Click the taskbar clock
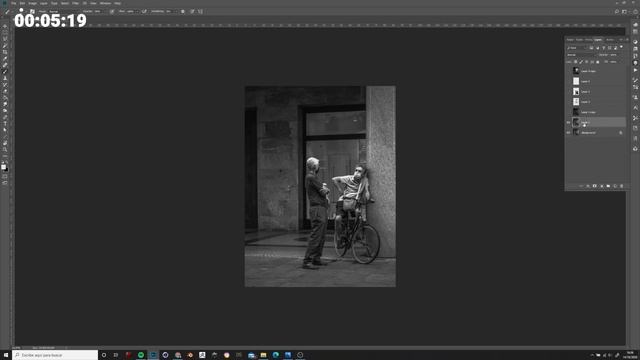Viewport: 640px width, 360px height. click(x=630, y=355)
